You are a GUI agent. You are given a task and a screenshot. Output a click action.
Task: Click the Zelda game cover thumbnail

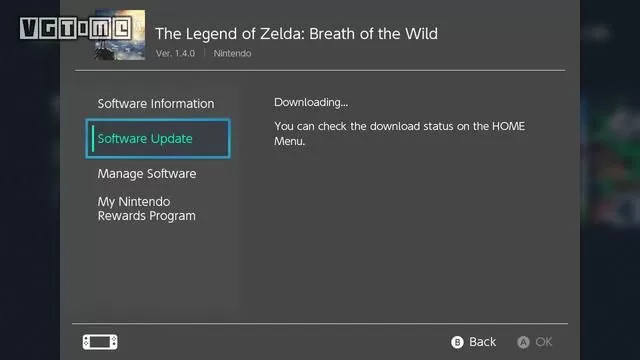point(120,35)
